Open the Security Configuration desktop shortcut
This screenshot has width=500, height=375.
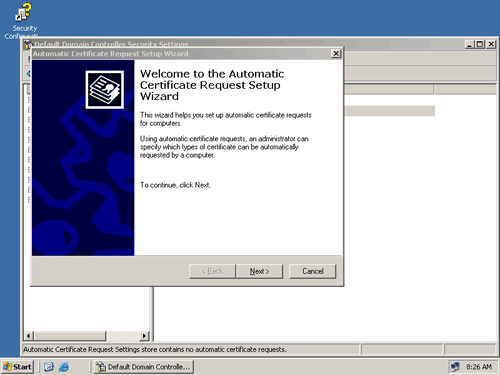point(22,21)
